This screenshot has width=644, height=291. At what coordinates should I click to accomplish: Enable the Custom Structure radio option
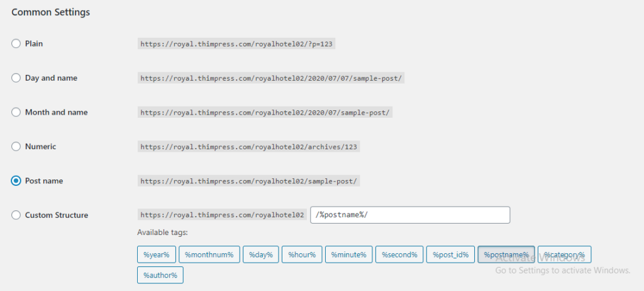[16, 215]
